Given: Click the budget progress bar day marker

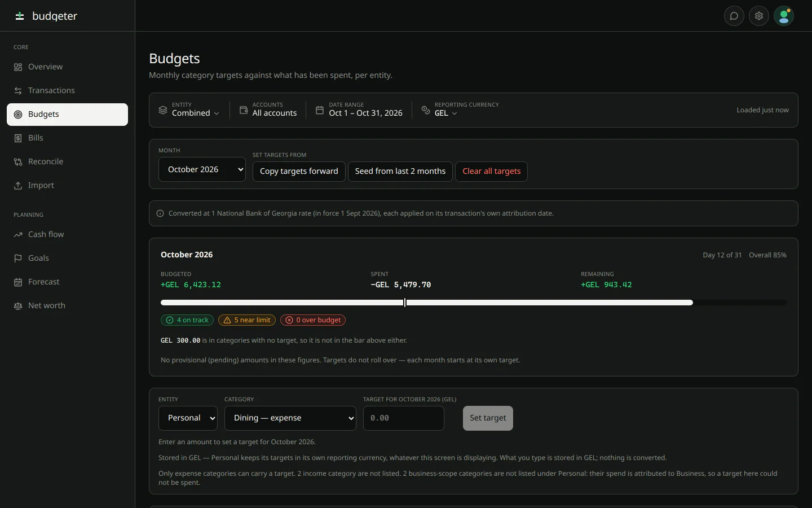Looking at the screenshot, I should coord(405,303).
